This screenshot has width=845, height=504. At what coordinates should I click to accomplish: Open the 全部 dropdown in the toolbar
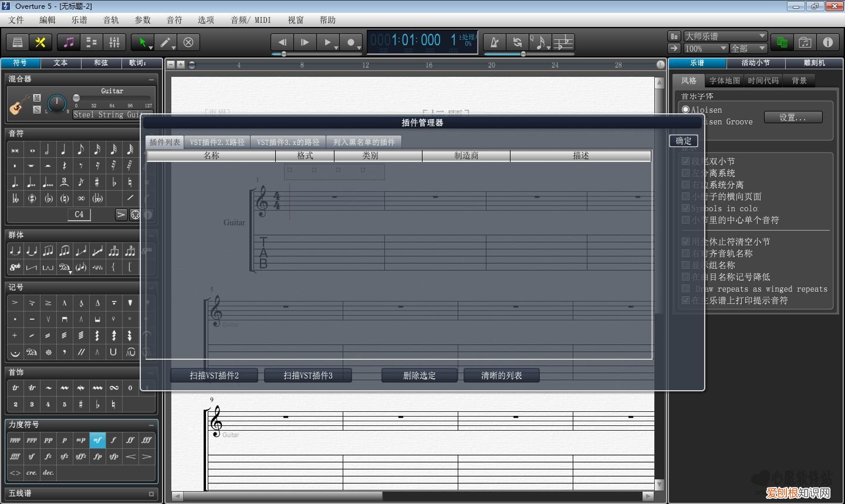point(748,48)
